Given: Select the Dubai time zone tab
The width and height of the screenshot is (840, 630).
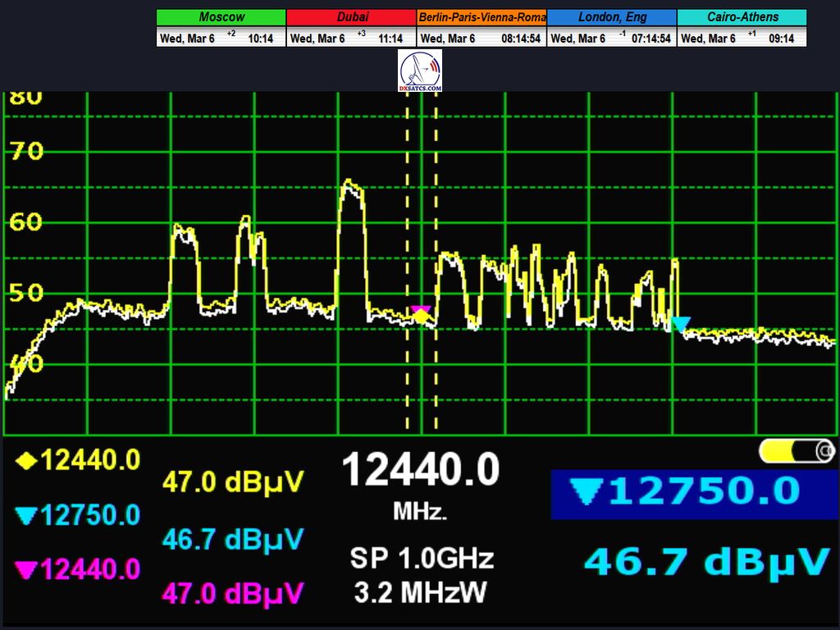Looking at the screenshot, I should tap(352, 17).
